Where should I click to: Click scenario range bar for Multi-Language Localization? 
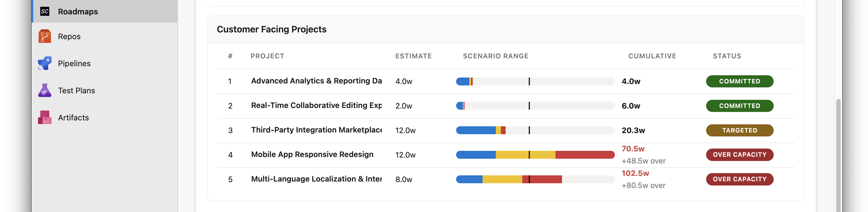coord(535,179)
